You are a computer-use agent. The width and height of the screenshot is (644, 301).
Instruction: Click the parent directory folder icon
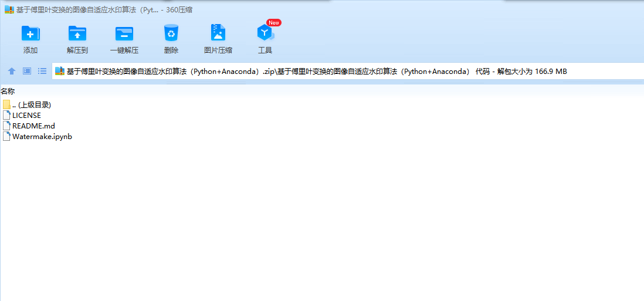(6, 104)
